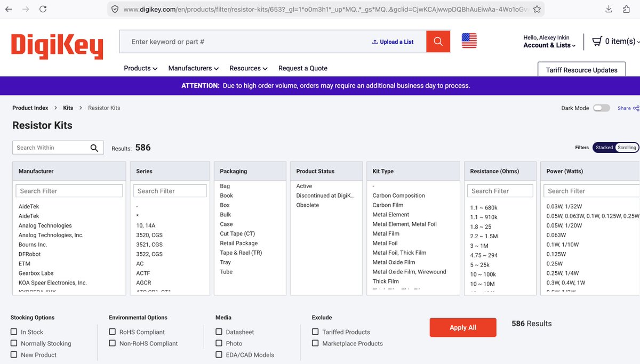Click Series Search Filter field

click(170, 191)
